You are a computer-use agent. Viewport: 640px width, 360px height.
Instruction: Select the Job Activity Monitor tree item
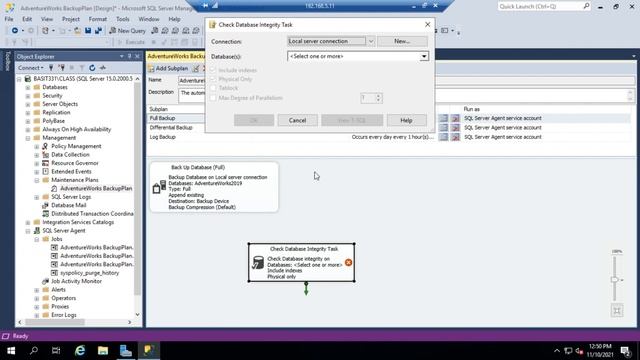(x=76, y=281)
